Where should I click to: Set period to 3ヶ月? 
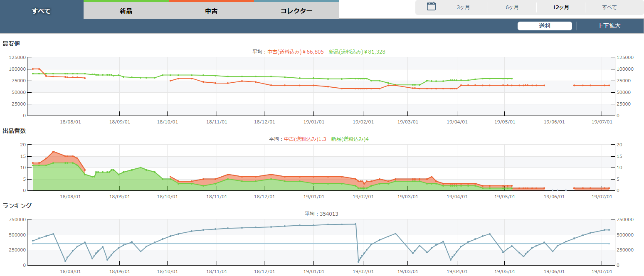(x=463, y=7)
